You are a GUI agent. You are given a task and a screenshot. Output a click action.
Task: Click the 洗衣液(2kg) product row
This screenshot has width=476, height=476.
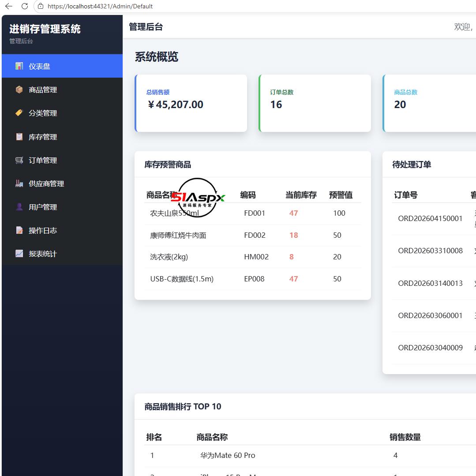tap(253, 257)
